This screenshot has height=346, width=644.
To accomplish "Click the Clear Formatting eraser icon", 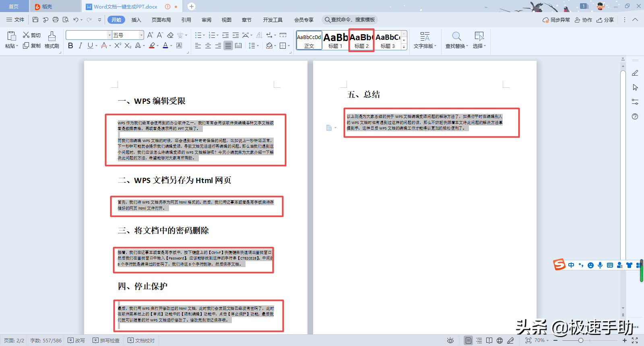I will [170, 35].
